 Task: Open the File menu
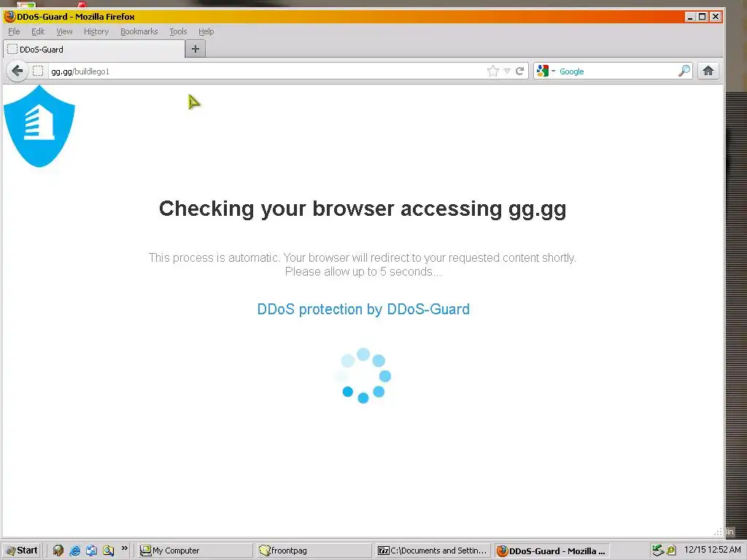coord(15,31)
